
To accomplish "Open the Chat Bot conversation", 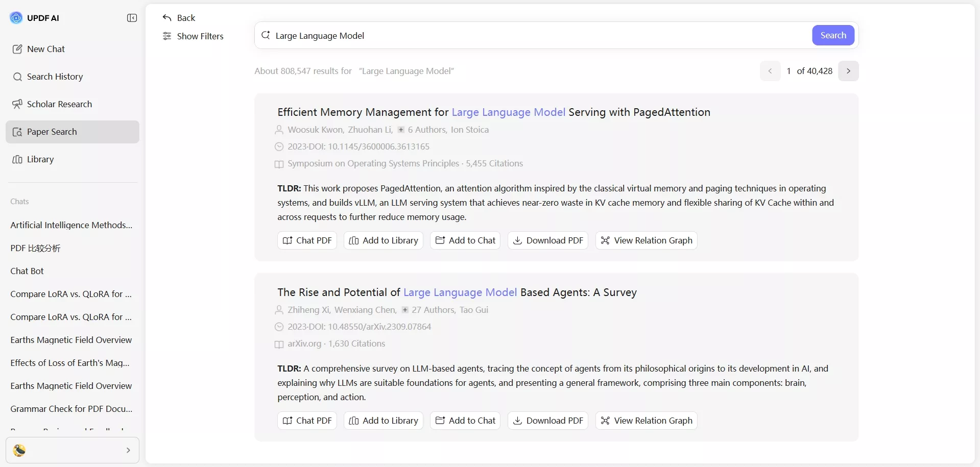I will [x=27, y=271].
